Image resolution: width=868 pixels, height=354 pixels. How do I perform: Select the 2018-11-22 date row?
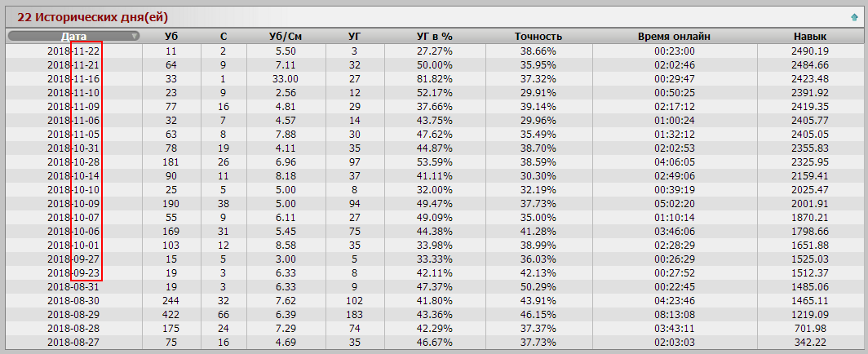click(434, 51)
